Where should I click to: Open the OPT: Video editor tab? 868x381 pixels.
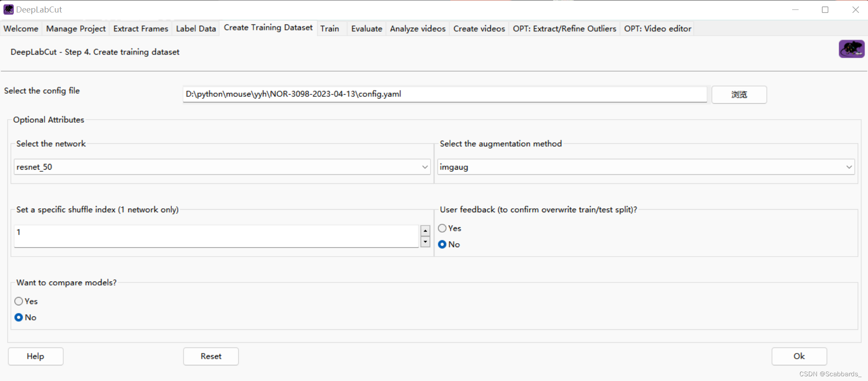tap(658, 28)
